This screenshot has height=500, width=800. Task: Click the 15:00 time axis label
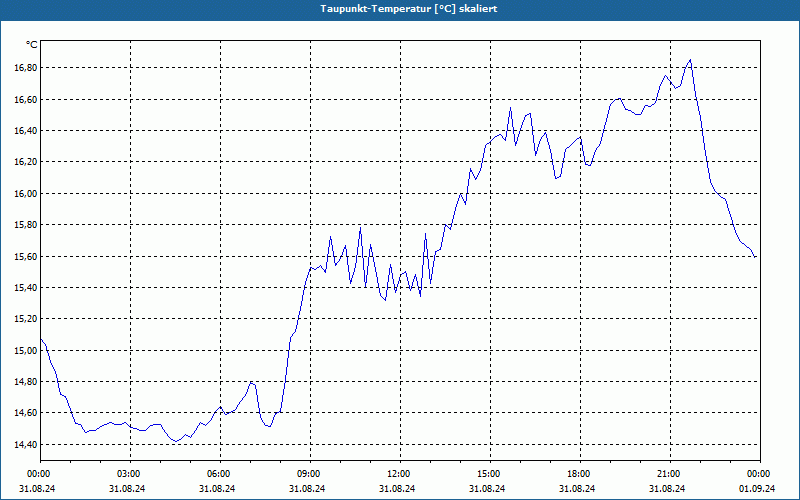pos(487,474)
